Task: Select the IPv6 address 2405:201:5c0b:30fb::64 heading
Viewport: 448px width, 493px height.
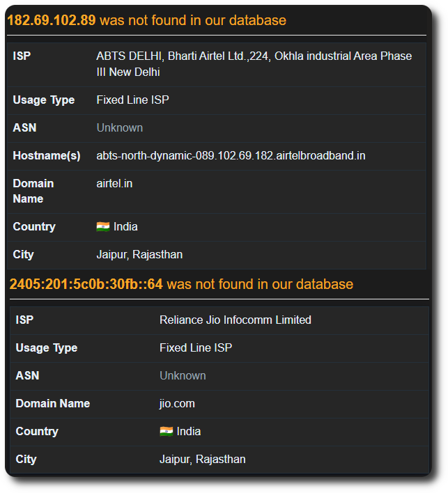Action: [x=86, y=284]
